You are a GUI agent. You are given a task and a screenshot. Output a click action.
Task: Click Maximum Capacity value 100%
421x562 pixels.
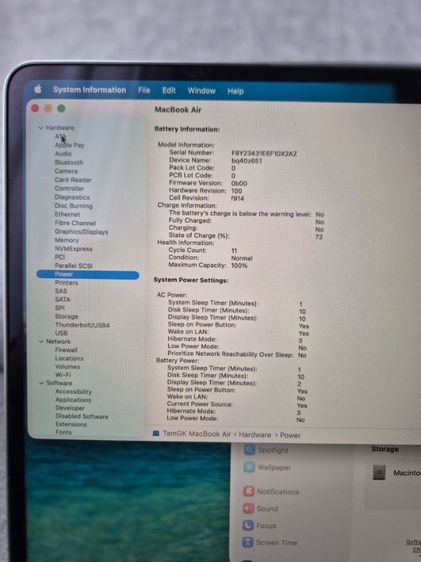[x=239, y=266]
